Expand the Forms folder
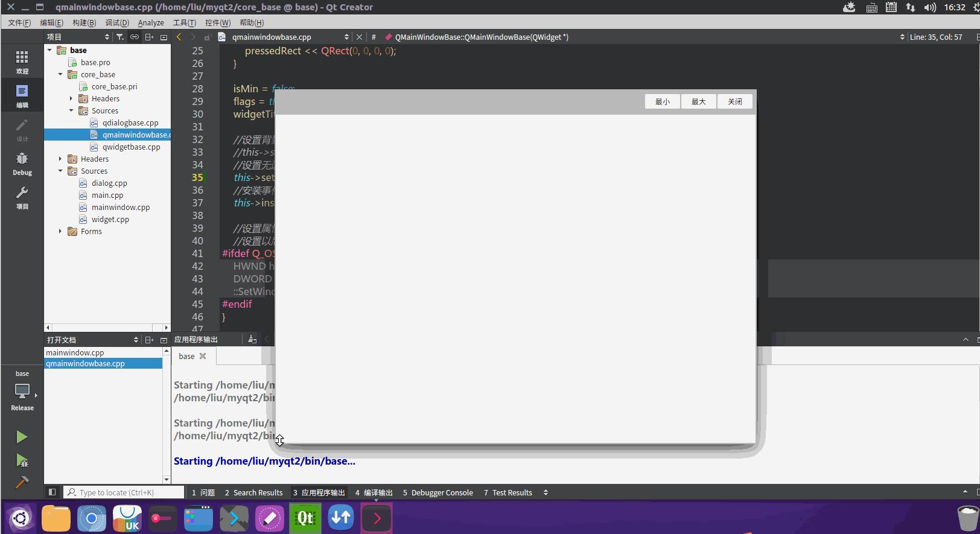This screenshot has width=980, height=534. point(60,231)
